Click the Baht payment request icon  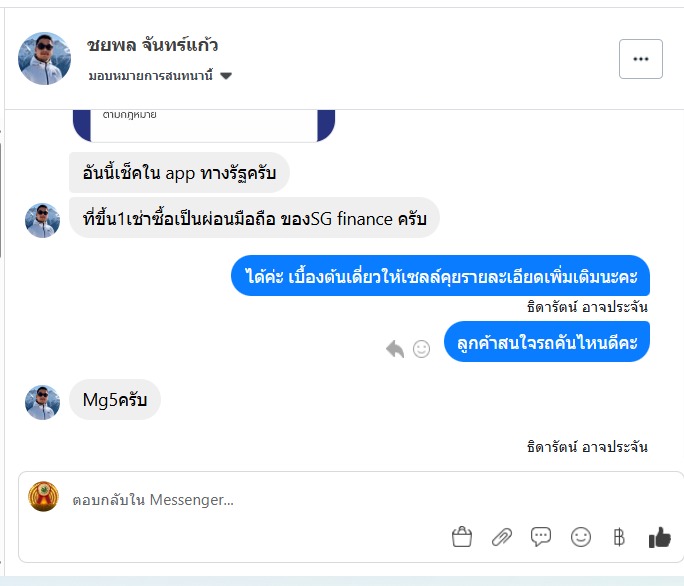619,537
